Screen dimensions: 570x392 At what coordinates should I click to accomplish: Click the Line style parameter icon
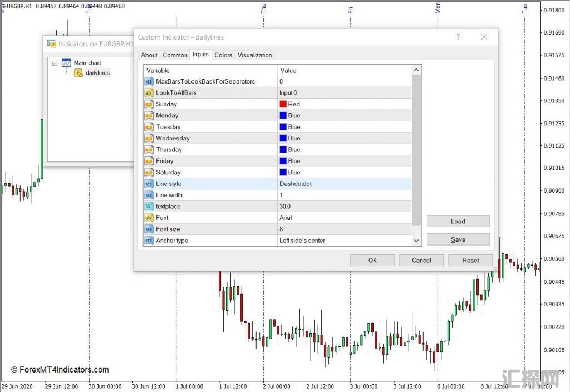point(149,184)
